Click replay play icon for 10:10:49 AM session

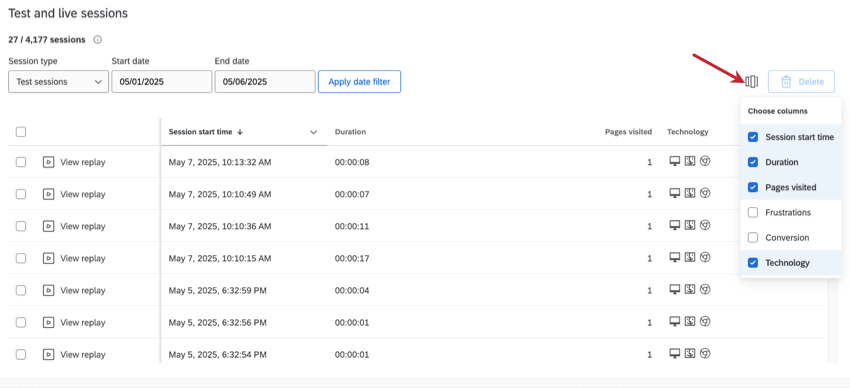pyautogui.click(x=48, y=194)
